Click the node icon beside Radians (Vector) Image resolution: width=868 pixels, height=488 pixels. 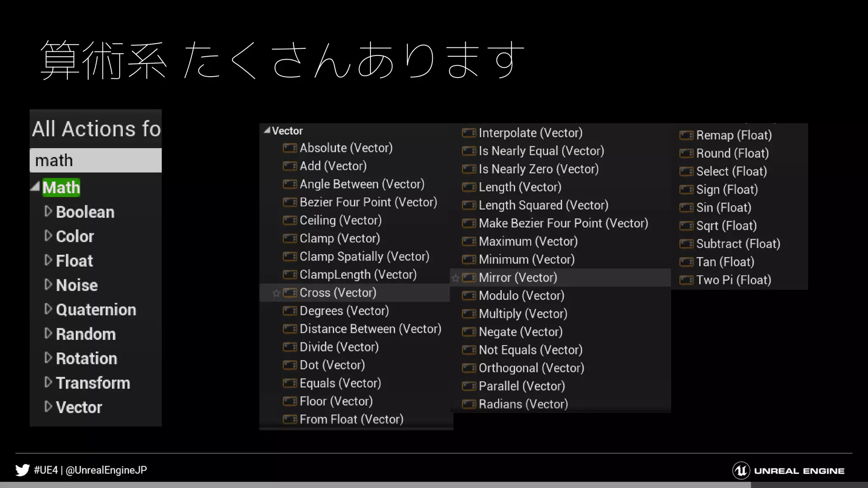(469, 404)
